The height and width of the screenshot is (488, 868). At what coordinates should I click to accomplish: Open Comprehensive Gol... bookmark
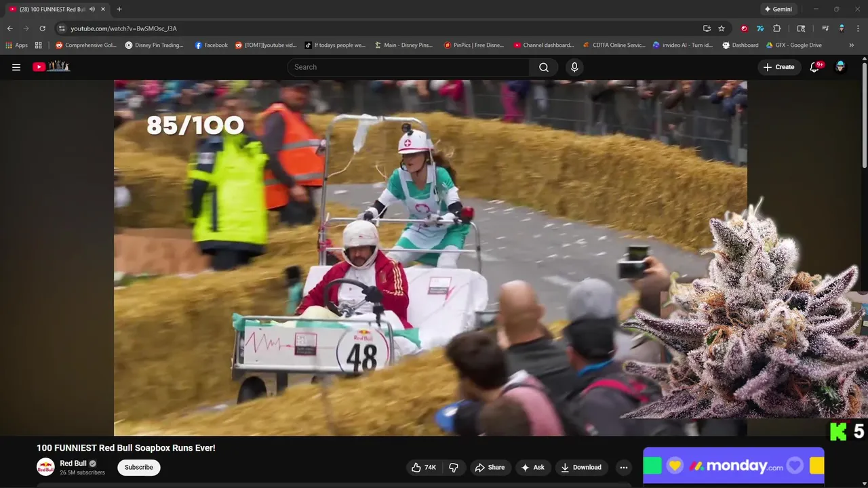click(86, 45)
